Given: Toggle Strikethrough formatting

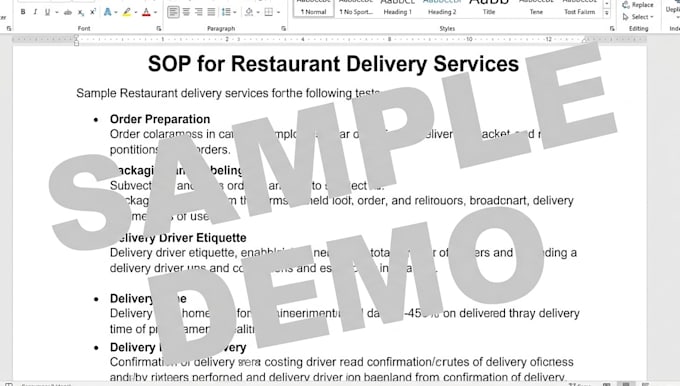Looking at the screenshot, I should 68,12.
